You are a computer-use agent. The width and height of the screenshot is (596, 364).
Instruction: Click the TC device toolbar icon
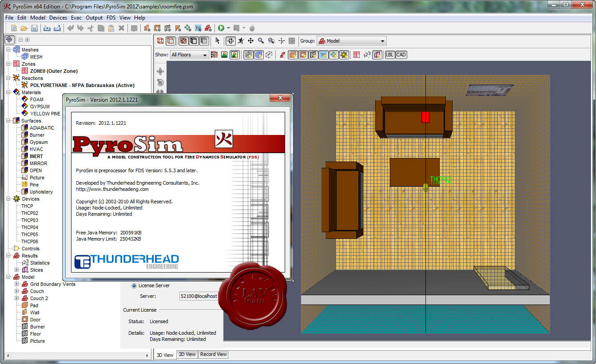198,28
